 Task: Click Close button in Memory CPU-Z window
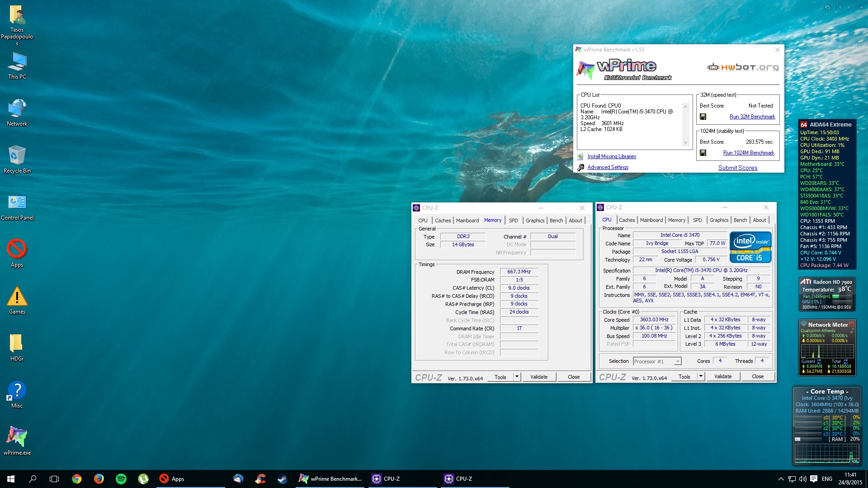tap(574, 377)
